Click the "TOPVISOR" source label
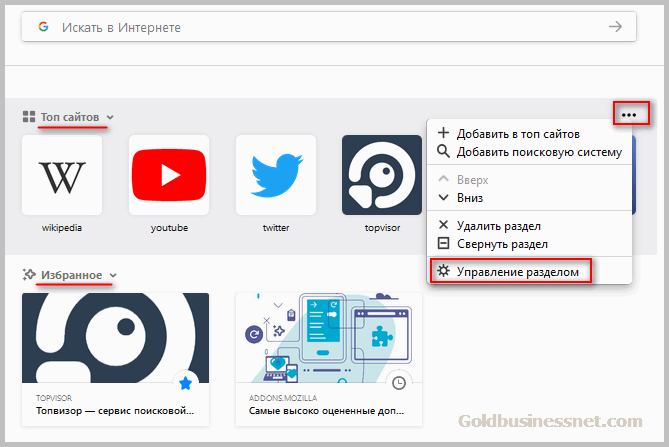 pos(54,398)
